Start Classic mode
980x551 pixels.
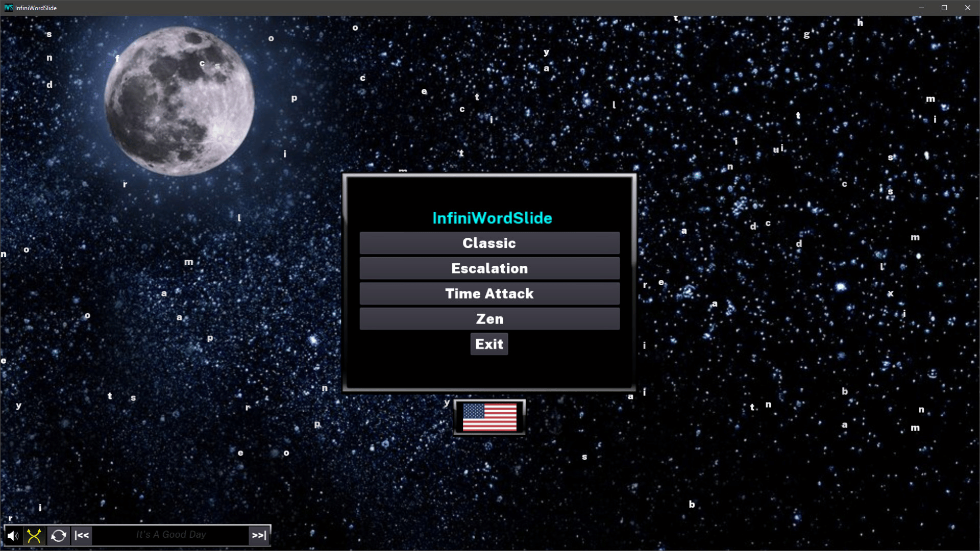point(489,243)
